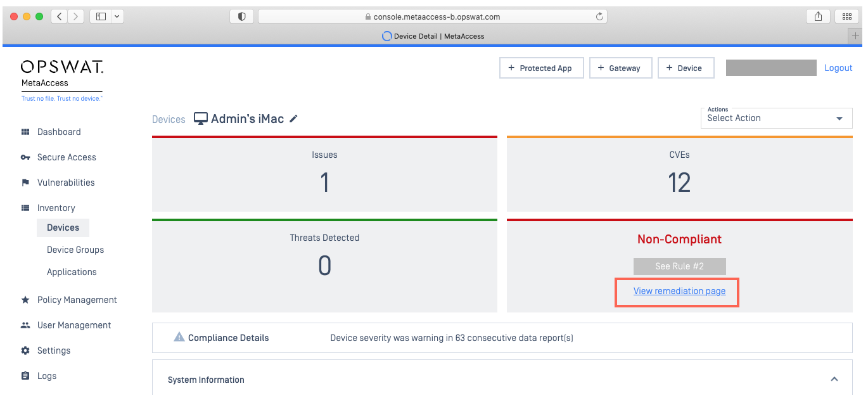The image size is (868, 405).
Task: Go back with Safari back arrow
Action: click(x=59, y=16)
